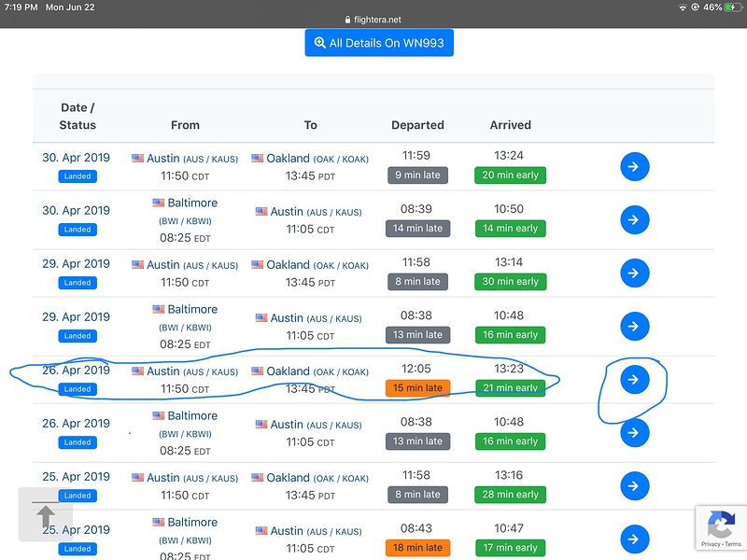This screenshot has width=747, height=560.
Task: Open the 25. Apr 2019 date link for the Austin–Oakland row
Action: 76,477
